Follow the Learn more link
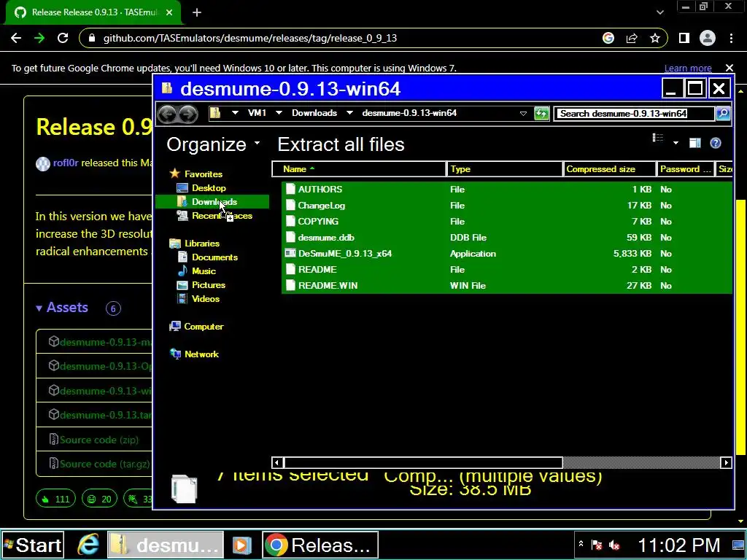 tap(688, 68)
